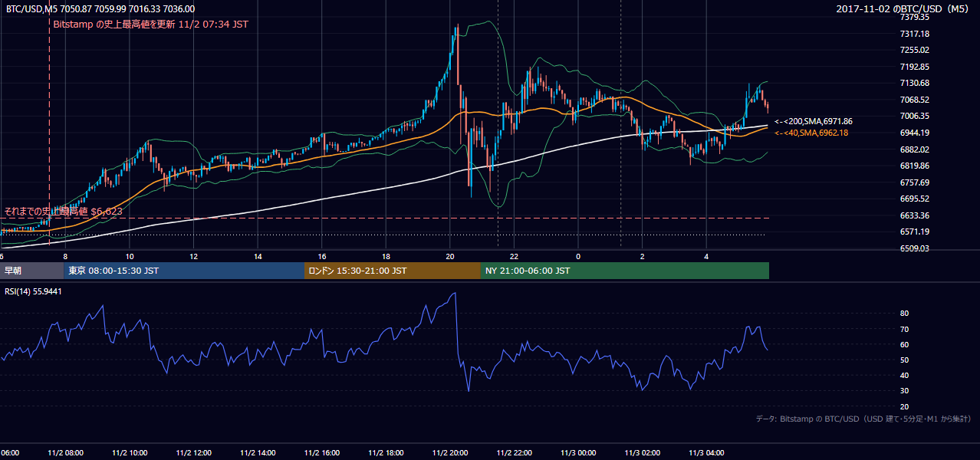980x460 pixels.
Task: Click the RSI scale value 60
Action: click(904, 344)
